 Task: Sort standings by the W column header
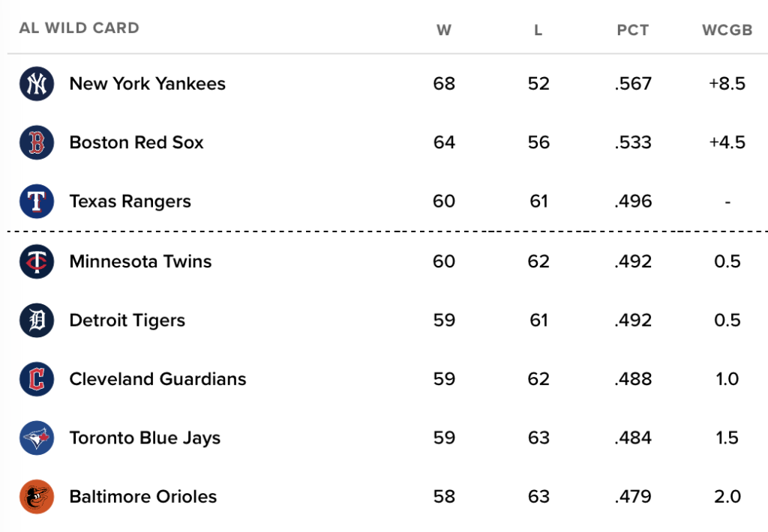(444, 30)
